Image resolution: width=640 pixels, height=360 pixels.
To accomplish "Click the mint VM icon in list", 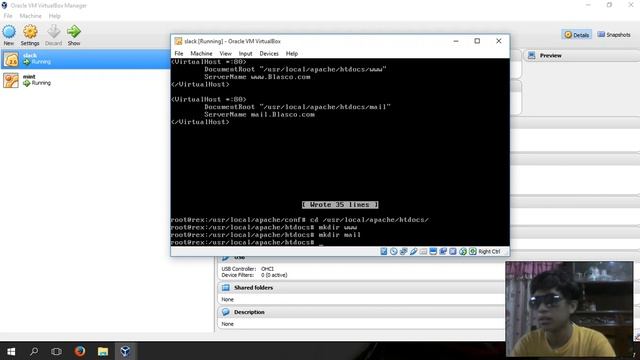I will click(x=11, y=80).
